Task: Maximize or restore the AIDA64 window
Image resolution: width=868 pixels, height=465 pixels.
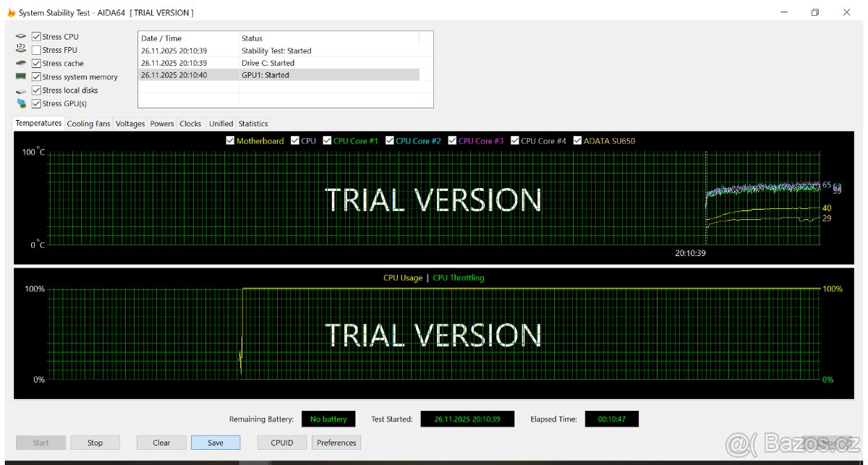Action: [x=814, y=12]
